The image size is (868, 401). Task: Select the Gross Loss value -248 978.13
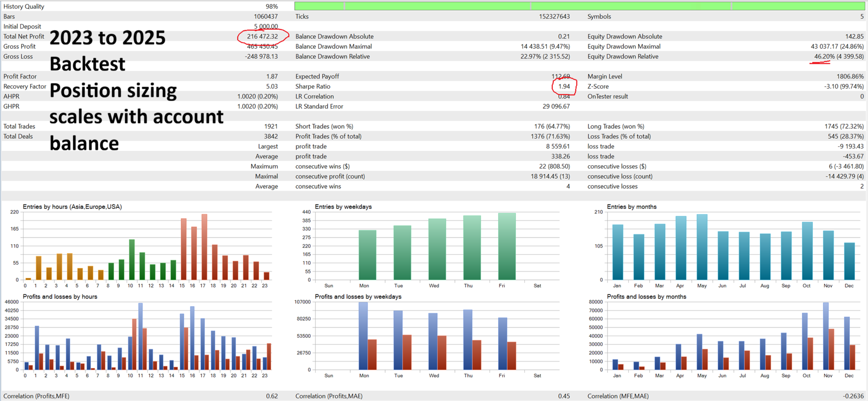[x=261, y=56]
